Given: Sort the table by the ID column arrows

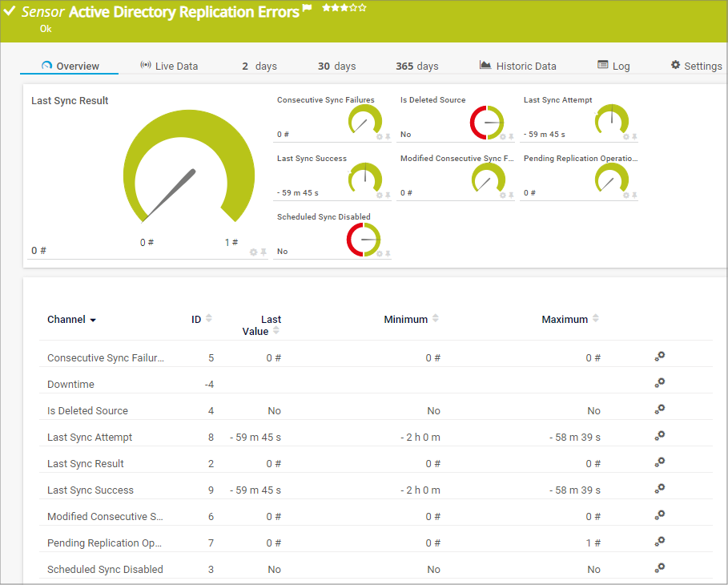Looking at the screenshot, I should (x=209, y=319).
